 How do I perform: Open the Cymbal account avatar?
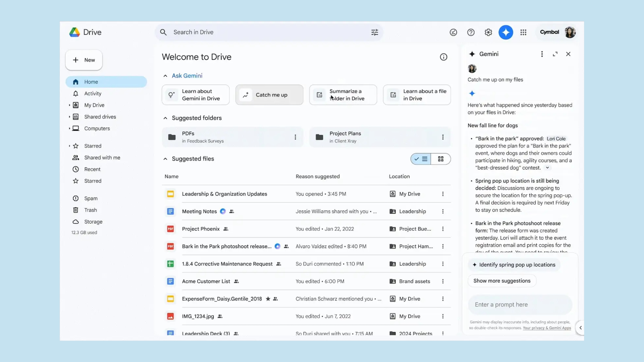click(x=570, y=32)
